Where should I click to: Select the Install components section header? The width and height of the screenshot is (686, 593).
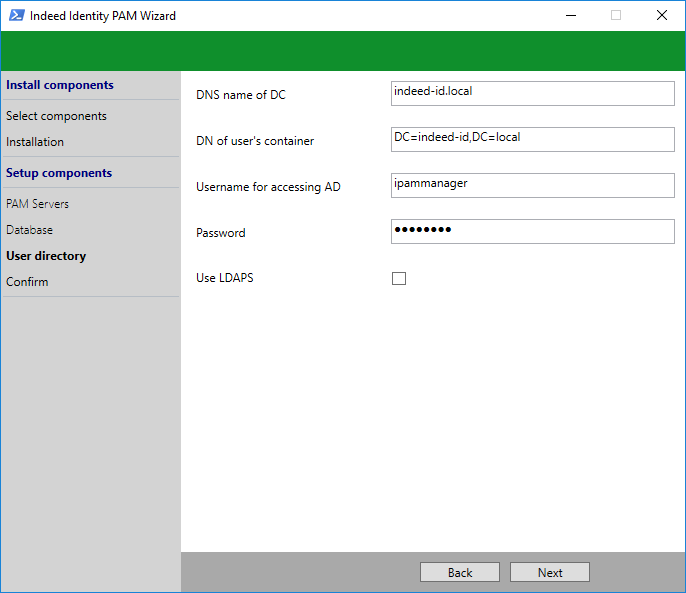coord(60,85)
